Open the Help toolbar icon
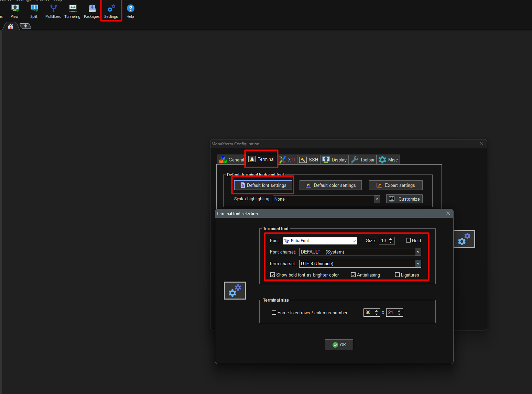This screenshot has height=394, width=532. 130,11
